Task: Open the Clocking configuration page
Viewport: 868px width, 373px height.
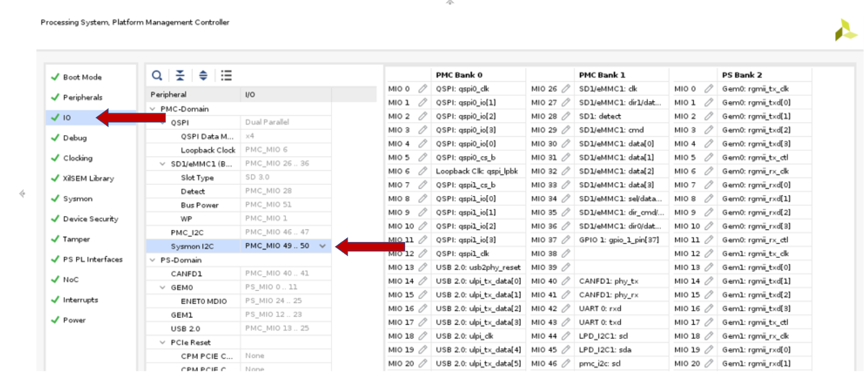Action: [x=77, y=158]
